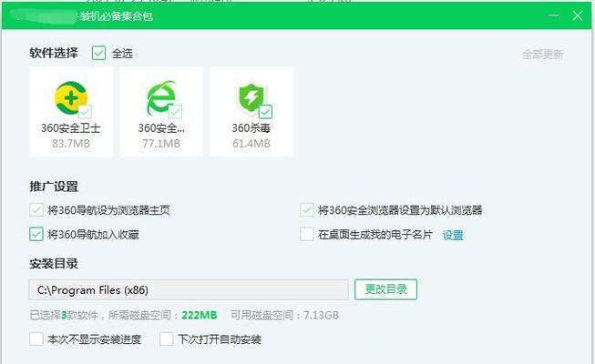Uncheck the 360安全卫士 selection checkbox

pyautogui.click(x=85, y=111)
